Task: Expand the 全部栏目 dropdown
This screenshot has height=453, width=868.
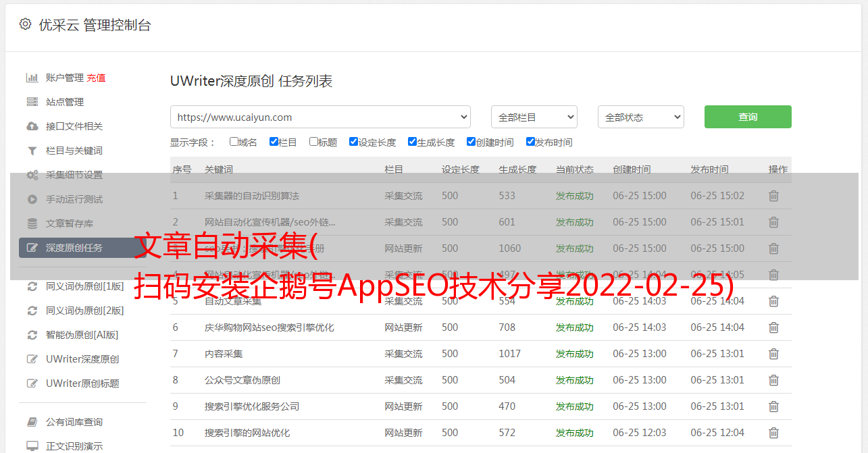Action: (534, 117)
